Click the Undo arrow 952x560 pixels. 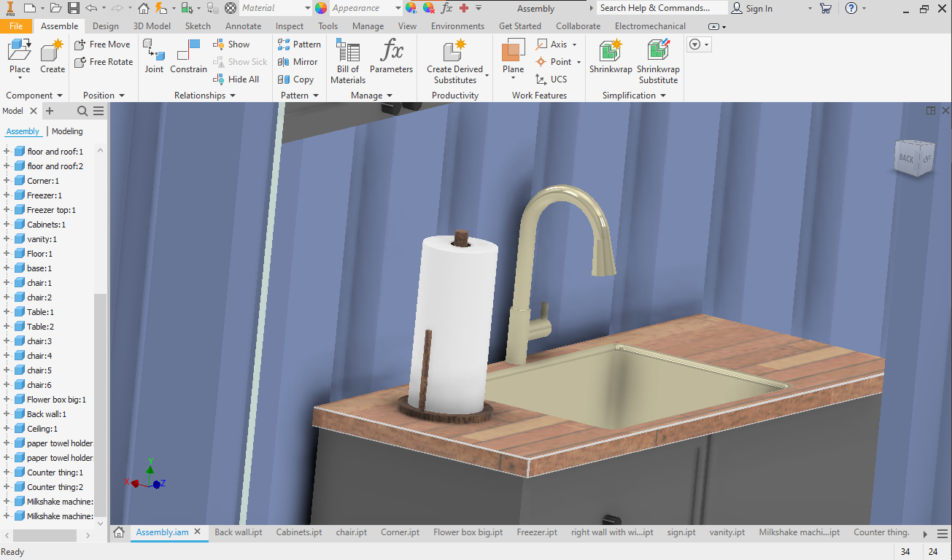(91, 8)
